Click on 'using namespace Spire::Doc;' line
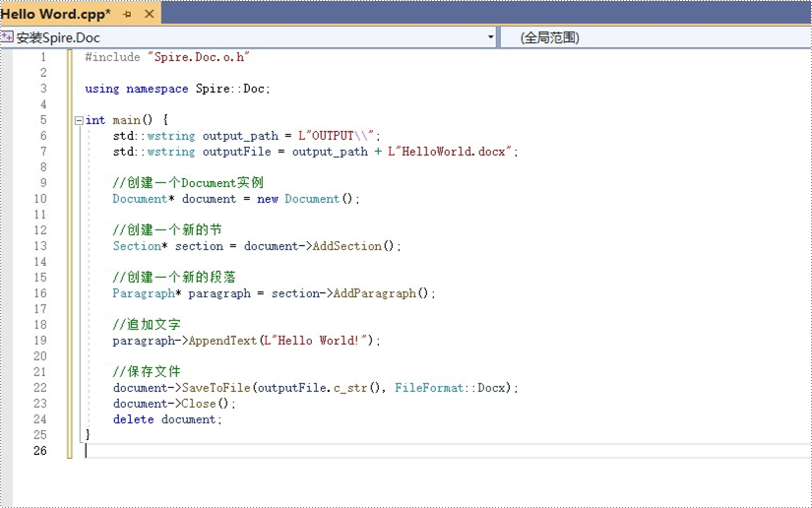Viewport: 812px width, 508px height. [177, 89]
